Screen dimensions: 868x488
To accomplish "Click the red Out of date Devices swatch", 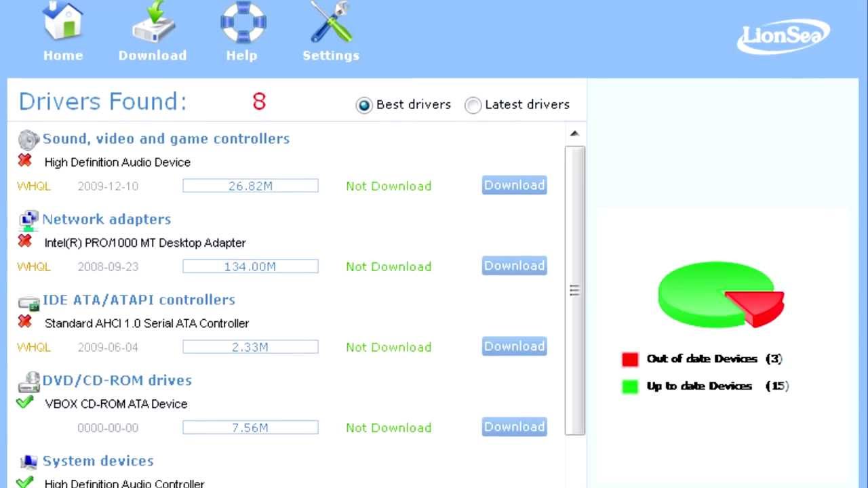I will tap(630, 359).
